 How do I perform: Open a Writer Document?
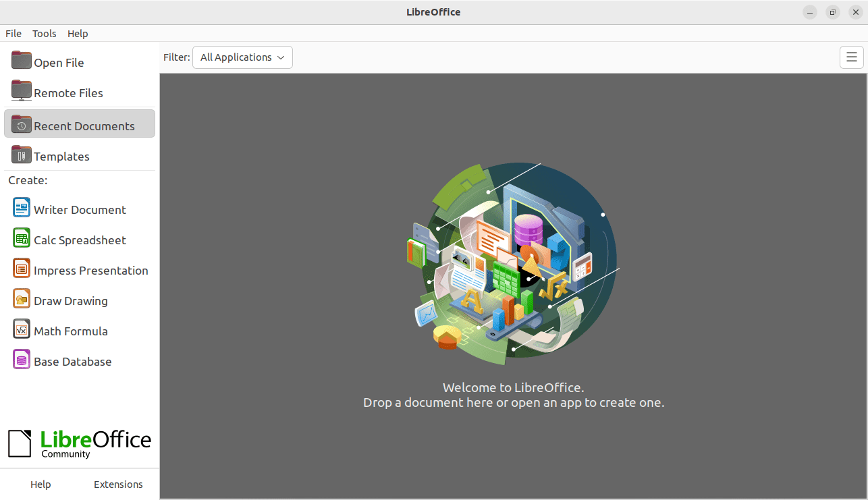pos(79,209)
